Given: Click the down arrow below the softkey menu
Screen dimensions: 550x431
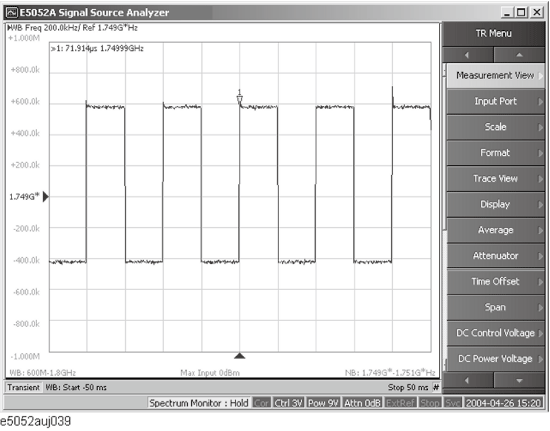Looking at the screenshot, I should tap(519, 381).
